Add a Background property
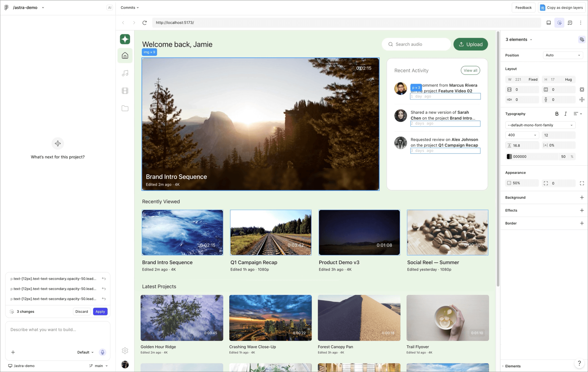Screen dimensions: 588x372 pos(582,197)
